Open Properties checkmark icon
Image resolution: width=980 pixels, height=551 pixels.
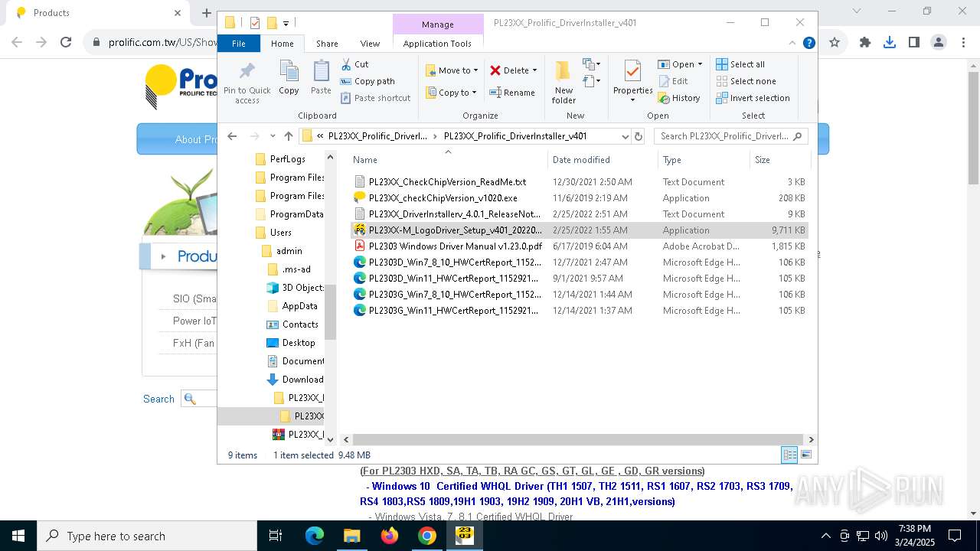(x=632, y=71)
